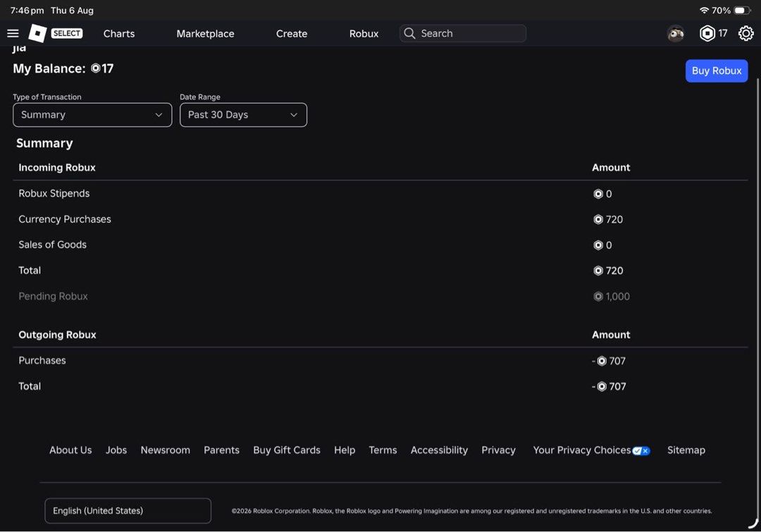
Task: Open the Privacy footer link
Action: 498,450
